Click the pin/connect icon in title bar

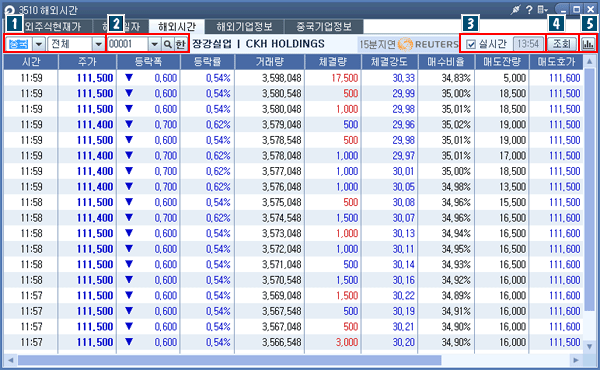point(515,10)
